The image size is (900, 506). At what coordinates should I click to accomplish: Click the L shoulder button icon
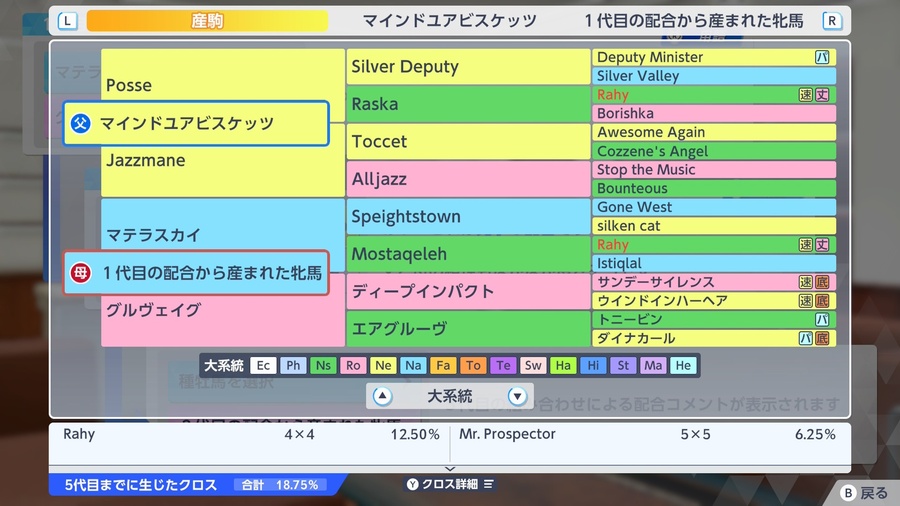(x=67, y=21)
